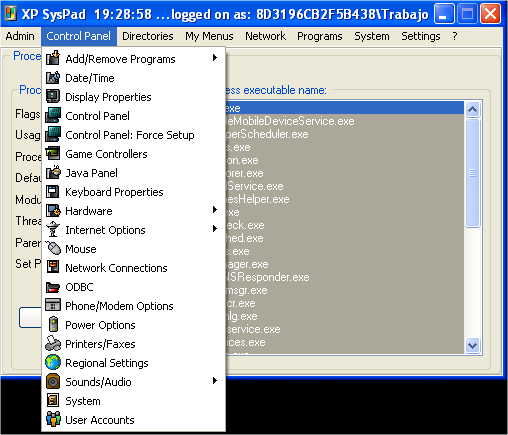Screen dimensions: 508x435
Task: Click the process list scroll down arrow
Action: [472, 345]
